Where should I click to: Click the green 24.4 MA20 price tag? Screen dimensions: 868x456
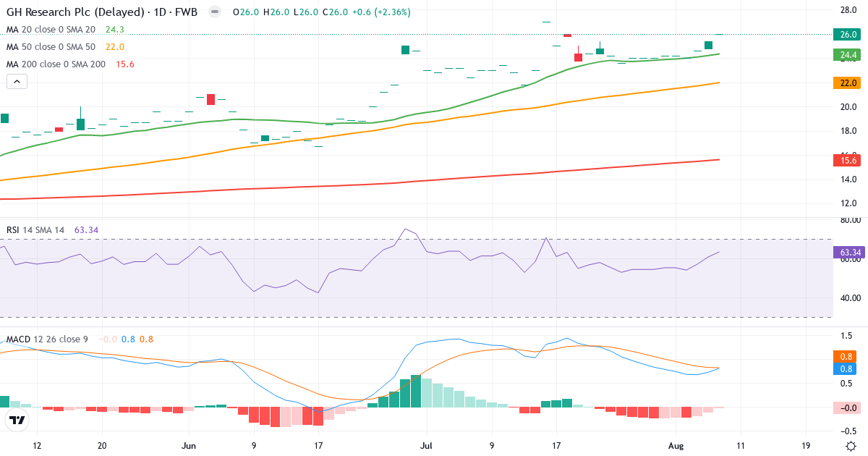(846, 54)
